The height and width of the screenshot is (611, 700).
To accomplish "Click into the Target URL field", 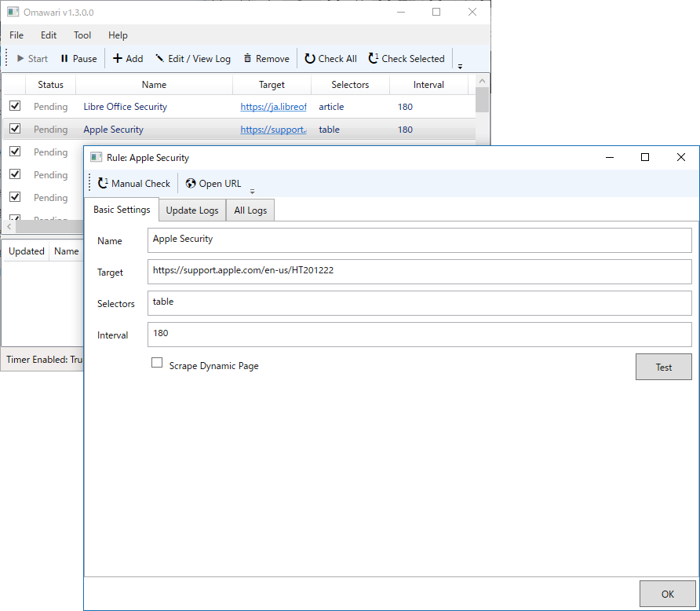I will pos(420,272).
